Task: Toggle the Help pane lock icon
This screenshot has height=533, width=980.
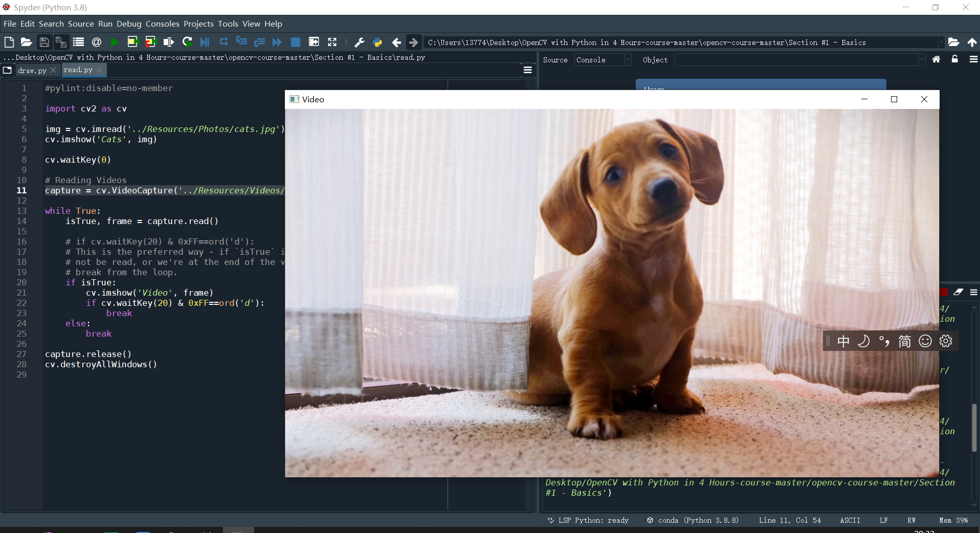Action: [x=954, y=59]
